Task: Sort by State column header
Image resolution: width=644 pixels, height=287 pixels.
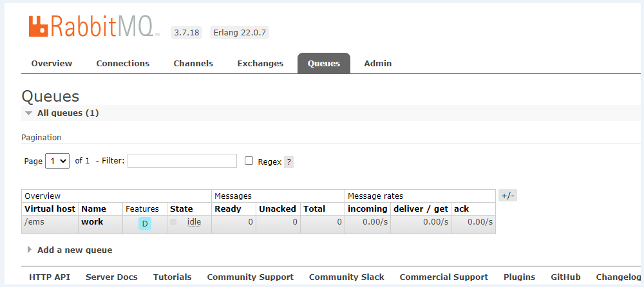Action: click(182, 208)
